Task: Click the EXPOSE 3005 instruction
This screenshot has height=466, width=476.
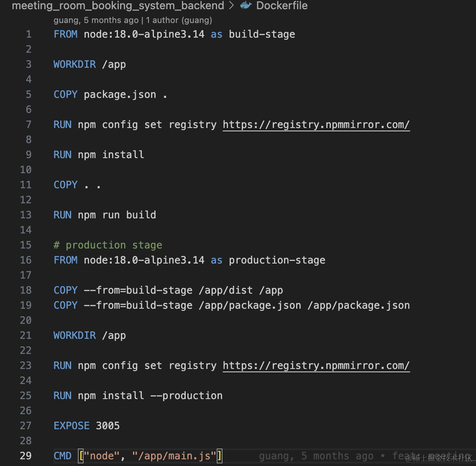Action: coord(87,425)
